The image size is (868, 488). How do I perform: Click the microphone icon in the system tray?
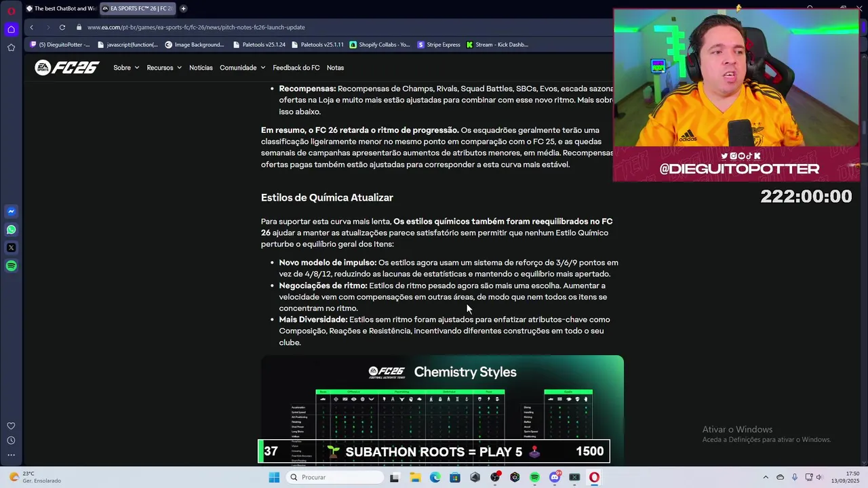794,477
